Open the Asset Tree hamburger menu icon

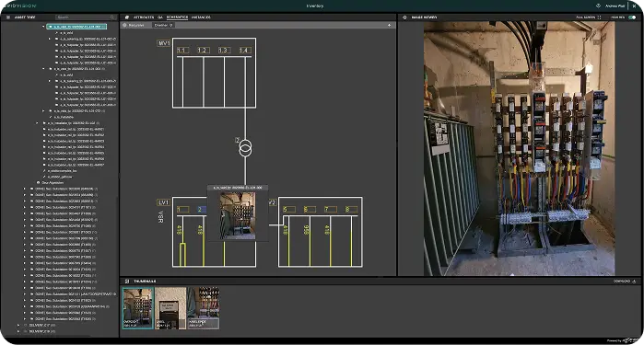click(7, 17)
